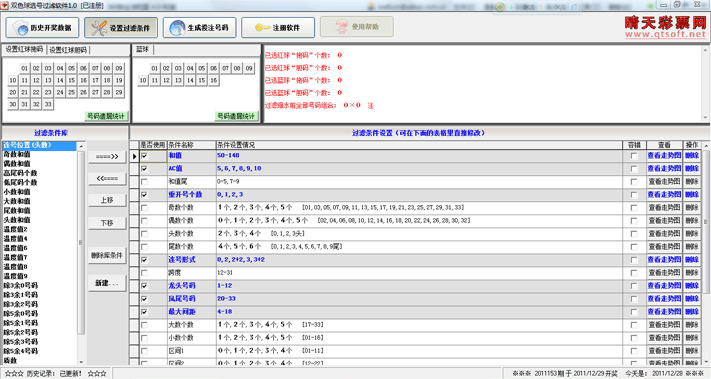The width and height of the screenshot is (711, 379).
Task: Pick red ball number 33
Action: pyautogui.click(x=48, y=104)
